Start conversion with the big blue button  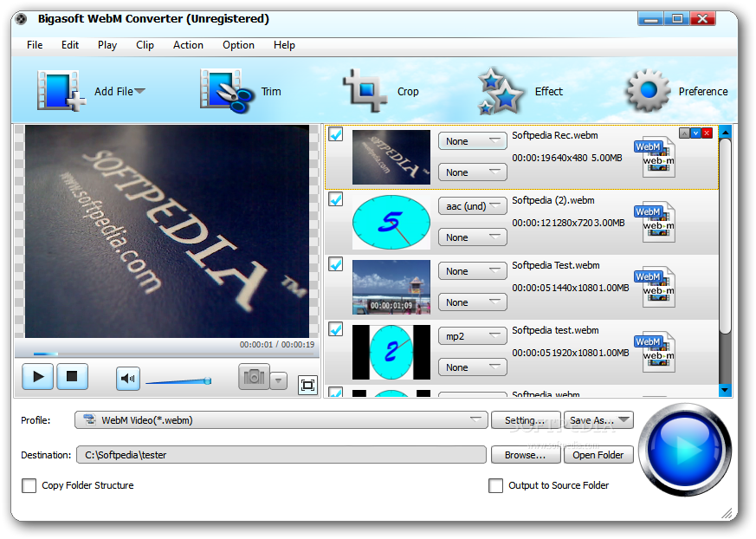pos(685,449)
